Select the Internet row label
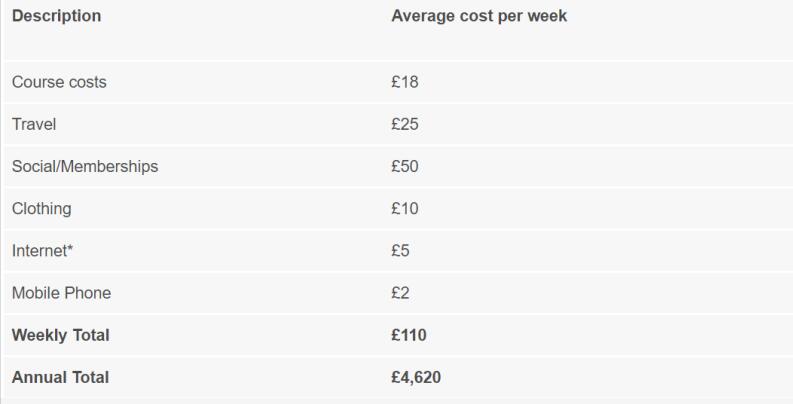Image resolution: width=793 pixels, height=404 pixels. coord(39,251)
